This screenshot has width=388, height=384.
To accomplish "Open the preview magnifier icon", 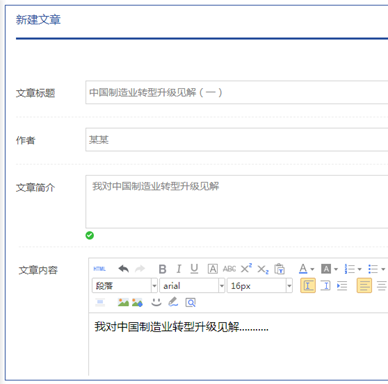I will (x=190, y=302).
